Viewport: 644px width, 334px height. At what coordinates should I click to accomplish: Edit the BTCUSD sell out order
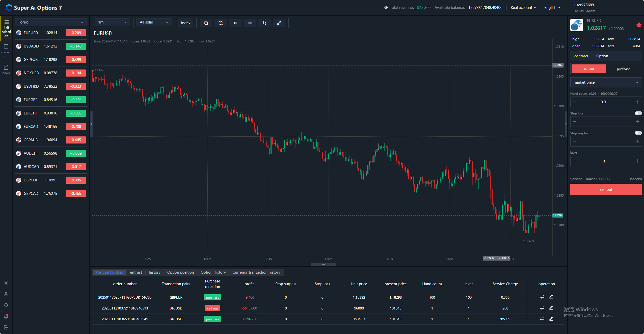tap(551, 308)
